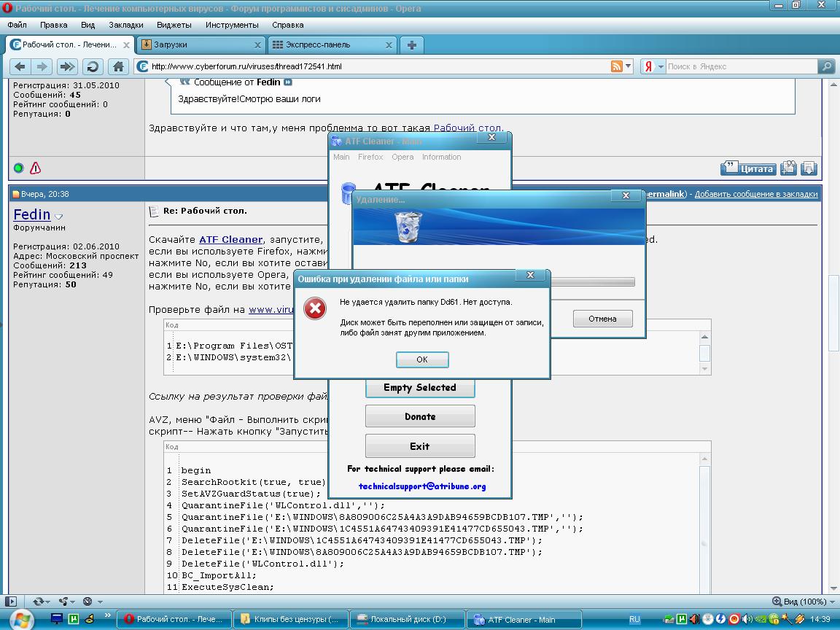This screenshot has width=840, height=630.
Task: Open the Вид (100%) zoom dropdown
Action: click(x=804, y=602)
